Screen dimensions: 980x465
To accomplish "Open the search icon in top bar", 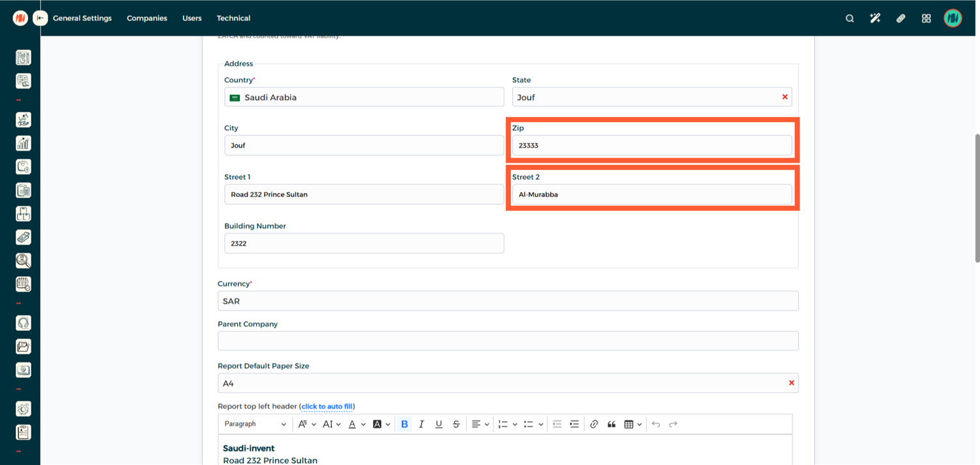I will pos(849,18).
